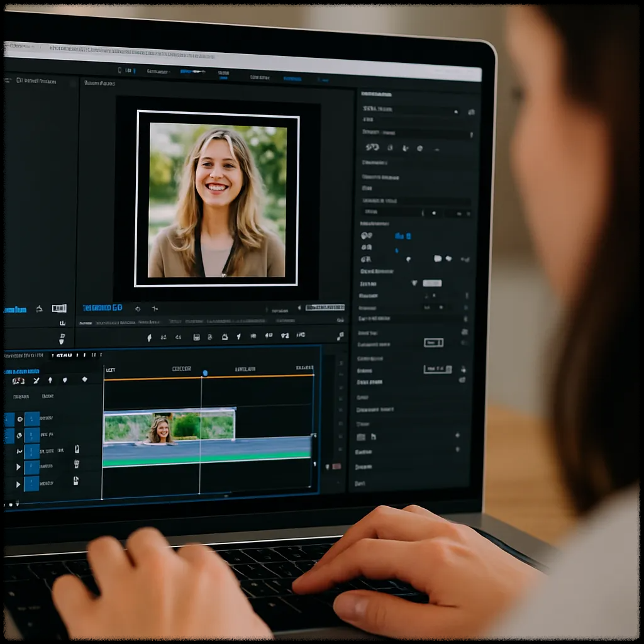Select the first tab heading of the timeline panel
This screenshot has width=644, height=644.
24,355
